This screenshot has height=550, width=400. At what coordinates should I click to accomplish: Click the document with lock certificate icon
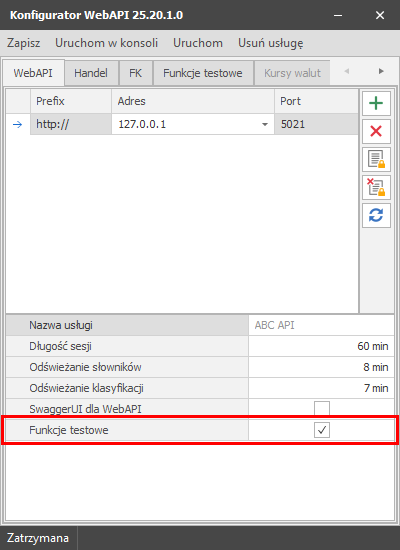pyautogui.click(x=376, y=160)
